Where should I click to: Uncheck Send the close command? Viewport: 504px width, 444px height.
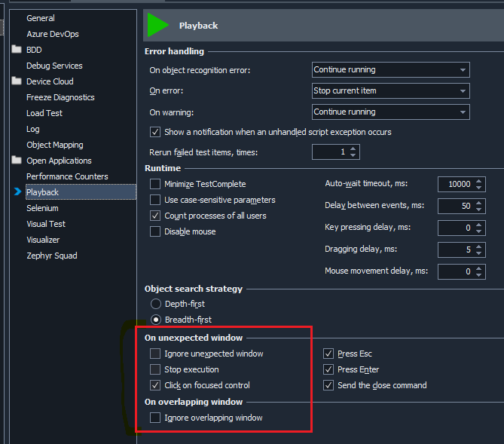(328, 385)
